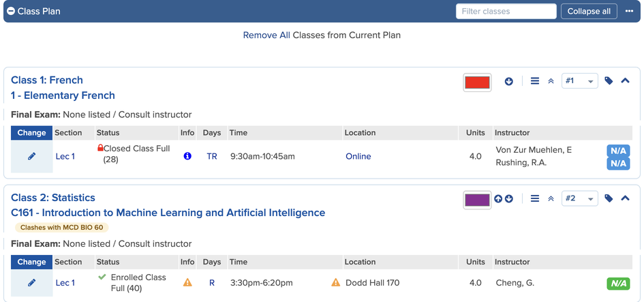Collapse the Class Plan panel minus icon
This screenshot has height=302, width=644.
(11, 11)
